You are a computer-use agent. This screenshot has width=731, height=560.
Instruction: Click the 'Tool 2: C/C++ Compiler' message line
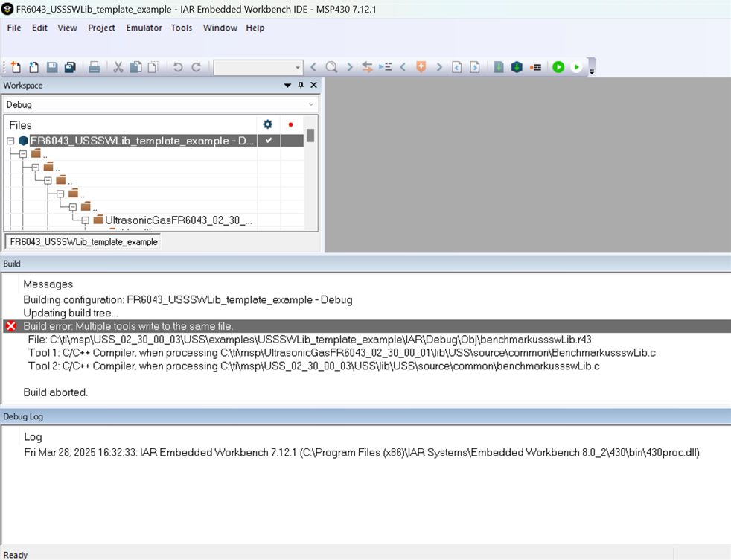[x=313, y=366]
